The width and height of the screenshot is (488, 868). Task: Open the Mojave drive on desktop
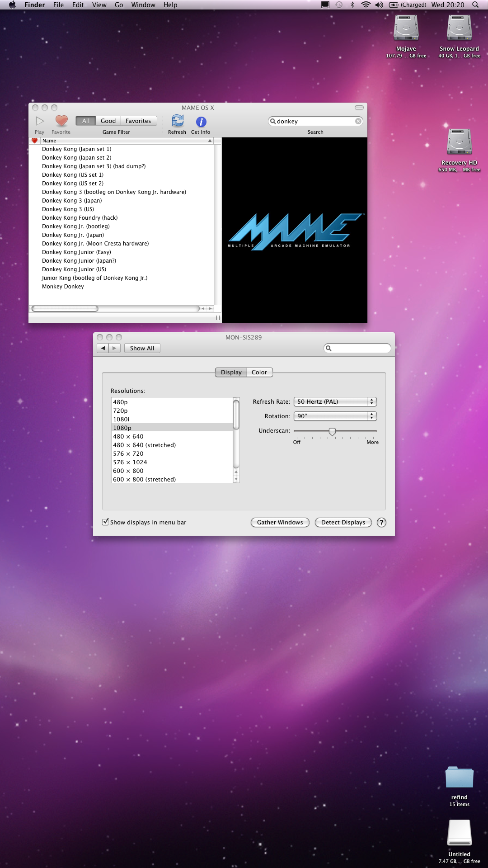pos(406,28)
